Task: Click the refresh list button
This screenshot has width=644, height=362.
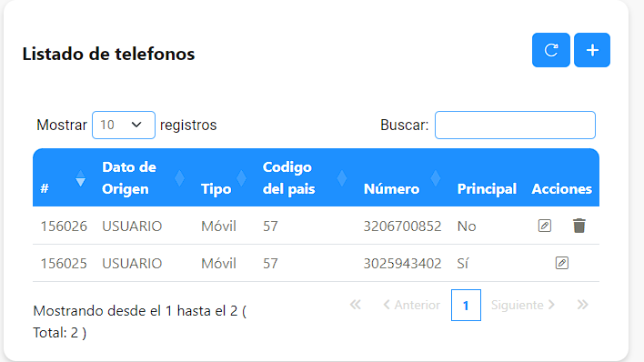Action: (551, 50)
